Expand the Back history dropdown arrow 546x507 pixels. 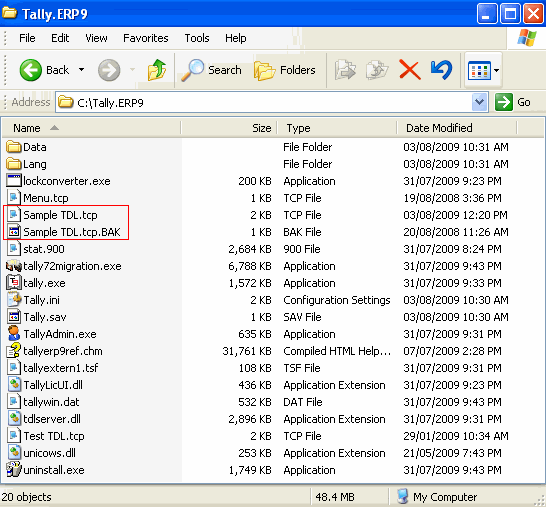coord(81,70)
